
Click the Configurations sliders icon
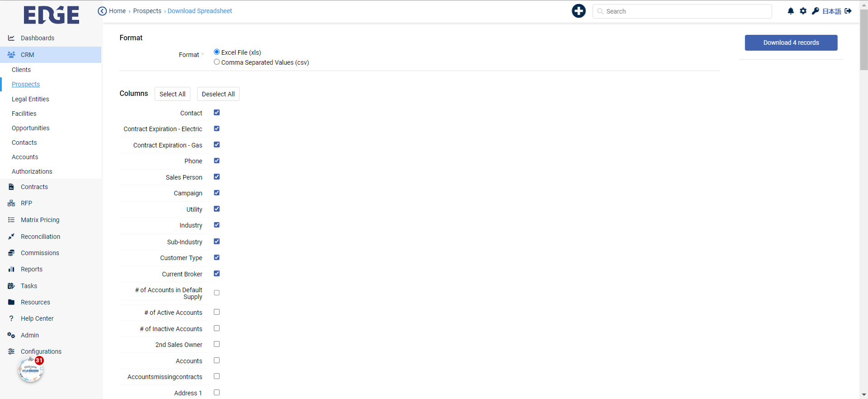[x=11, y=351]
